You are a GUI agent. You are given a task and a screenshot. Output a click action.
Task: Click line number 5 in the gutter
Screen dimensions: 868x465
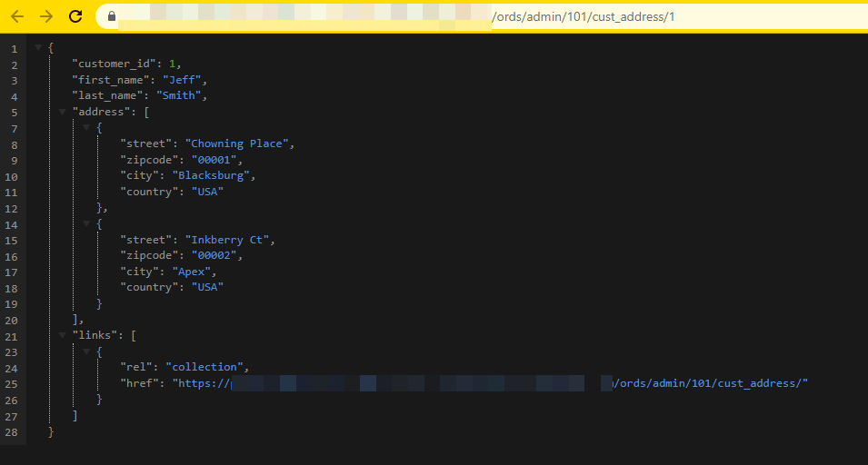pos(15,113)
